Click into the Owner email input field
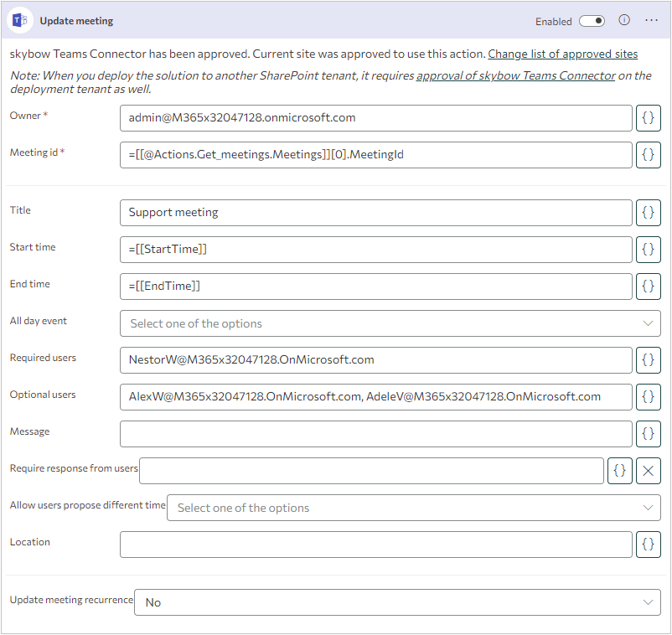The height and width of the screenshot is (635, 672). pos(376,118)
